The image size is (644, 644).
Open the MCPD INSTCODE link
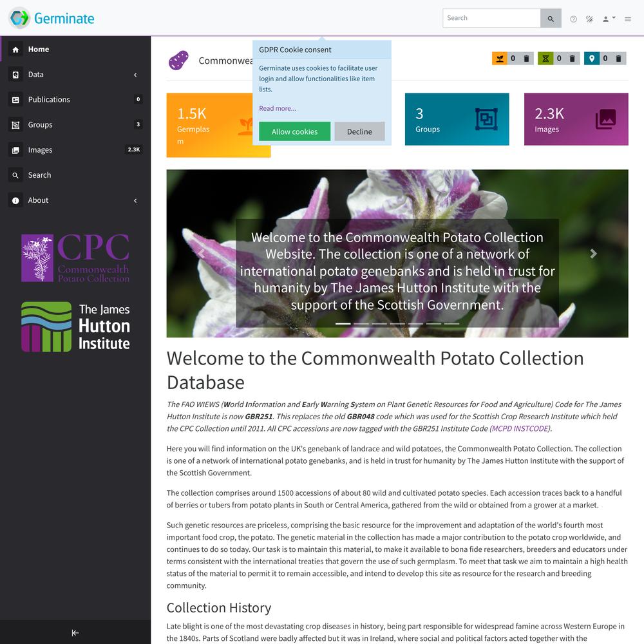click(x=520, y=428)
